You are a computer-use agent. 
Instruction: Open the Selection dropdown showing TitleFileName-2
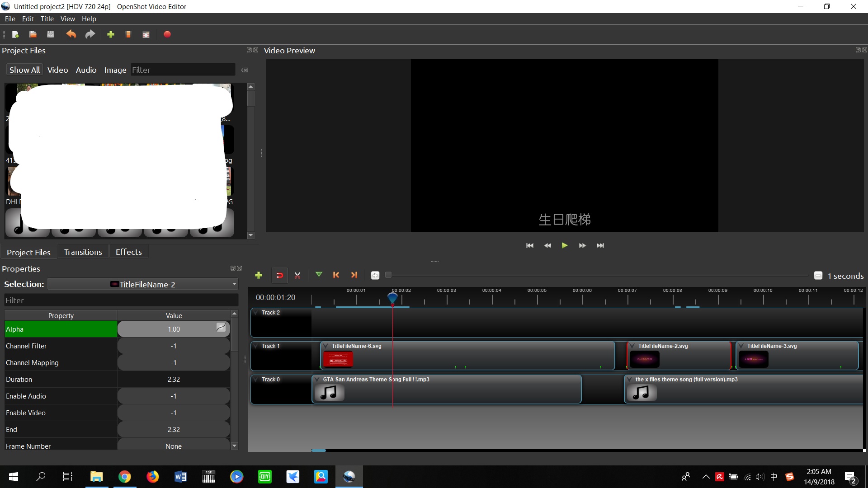click(x=143, y=284)
